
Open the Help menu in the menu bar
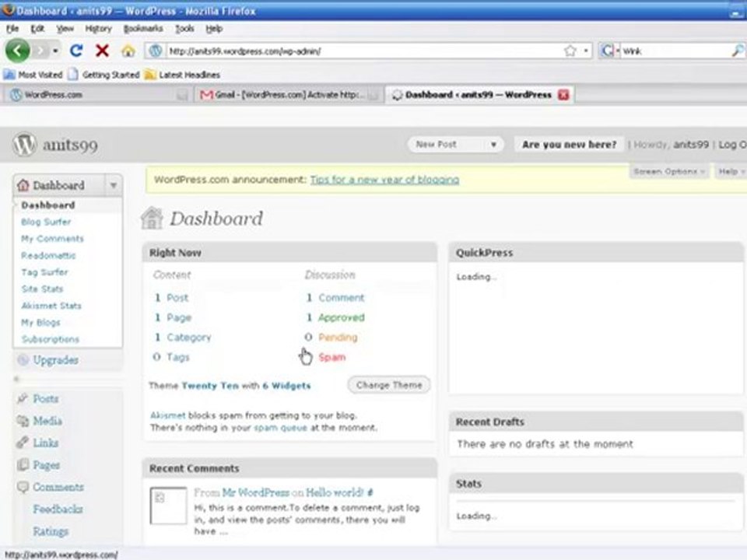(x=214, y=29)
